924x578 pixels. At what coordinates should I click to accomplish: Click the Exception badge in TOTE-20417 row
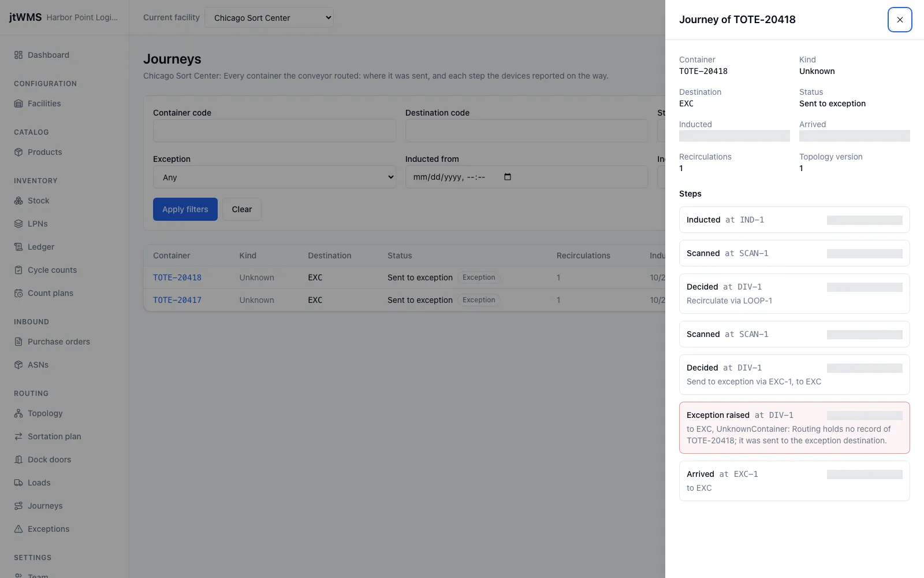479,300
